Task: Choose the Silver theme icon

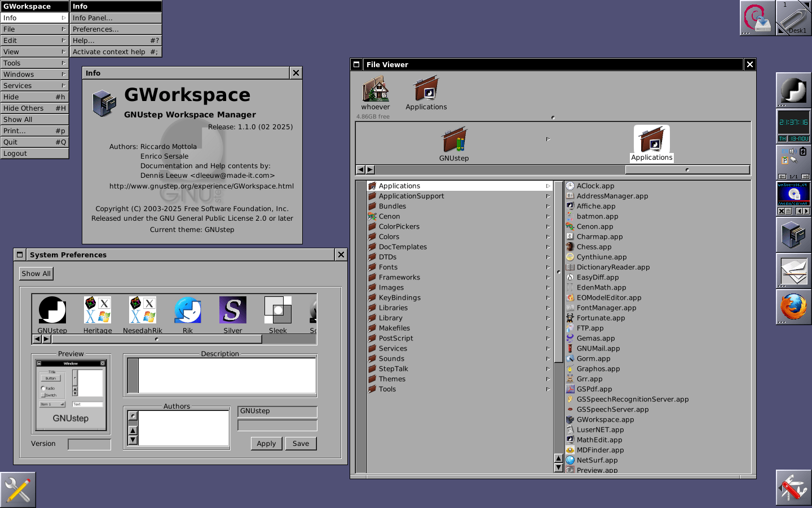Action: (233, 310)
